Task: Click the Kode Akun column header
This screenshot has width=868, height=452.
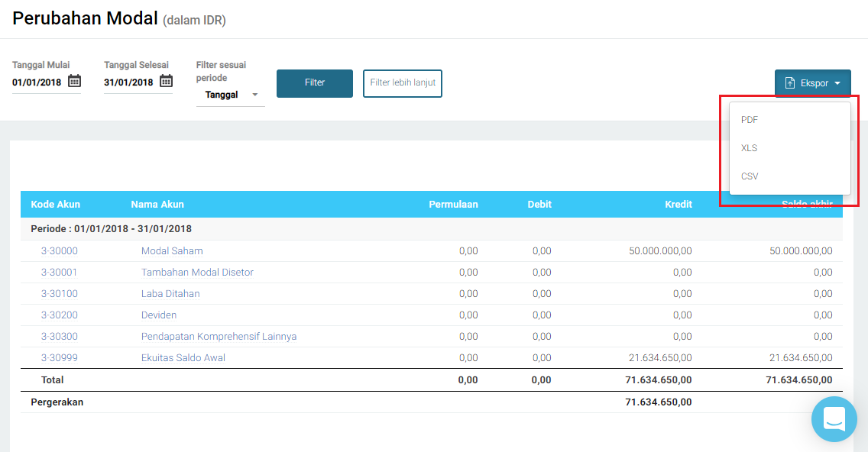Action: click(x=56, y=205)
